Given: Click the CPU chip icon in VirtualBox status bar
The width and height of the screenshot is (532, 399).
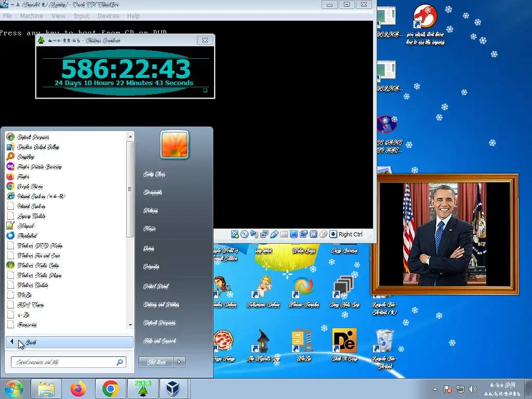Looking at the screenshot, I should point(313,234).
